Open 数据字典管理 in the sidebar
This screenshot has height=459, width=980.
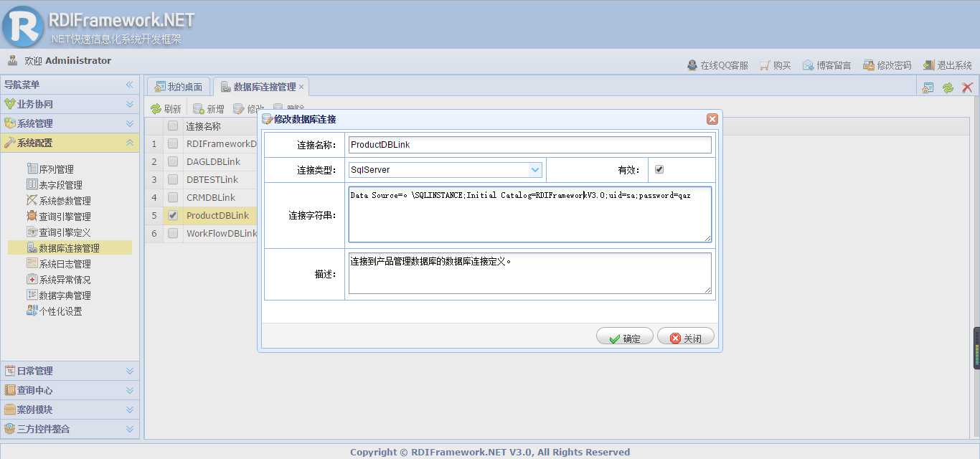tap(59, 295)
